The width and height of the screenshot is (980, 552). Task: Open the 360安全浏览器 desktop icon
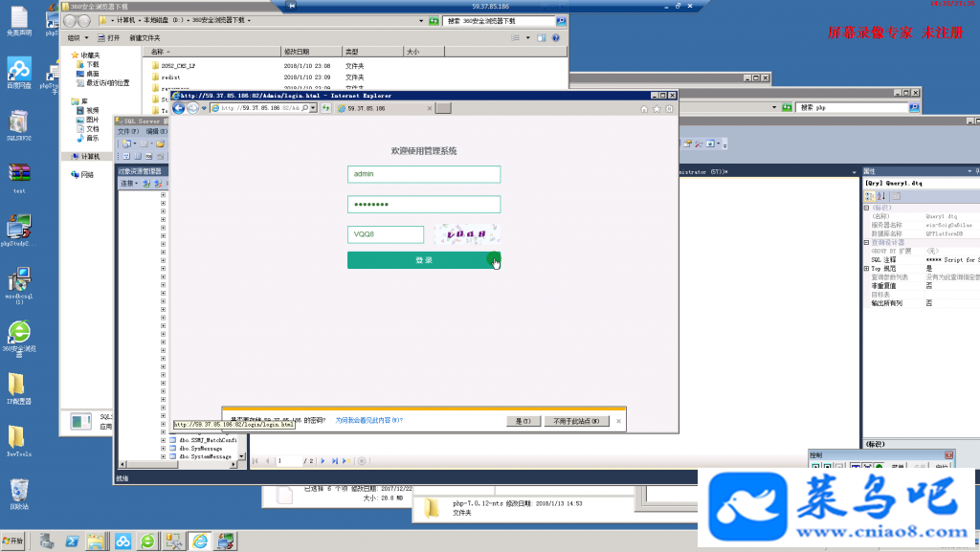[19, 337]
